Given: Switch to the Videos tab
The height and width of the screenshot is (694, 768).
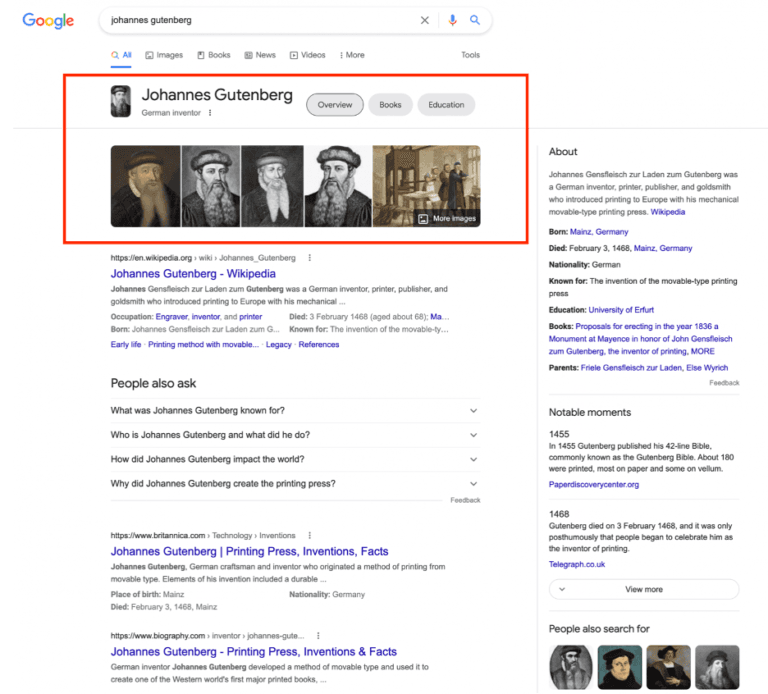Looking at the screenshot, I should 308,55.
